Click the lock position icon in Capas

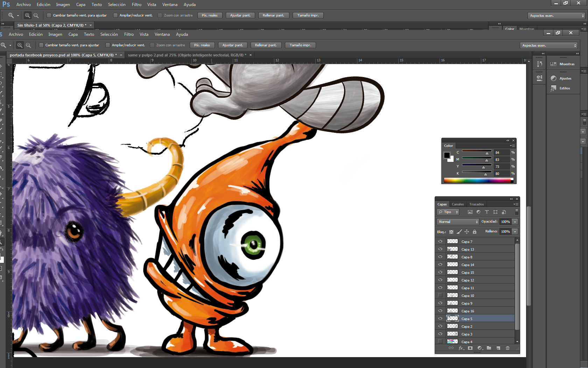(x=467, y=232)
